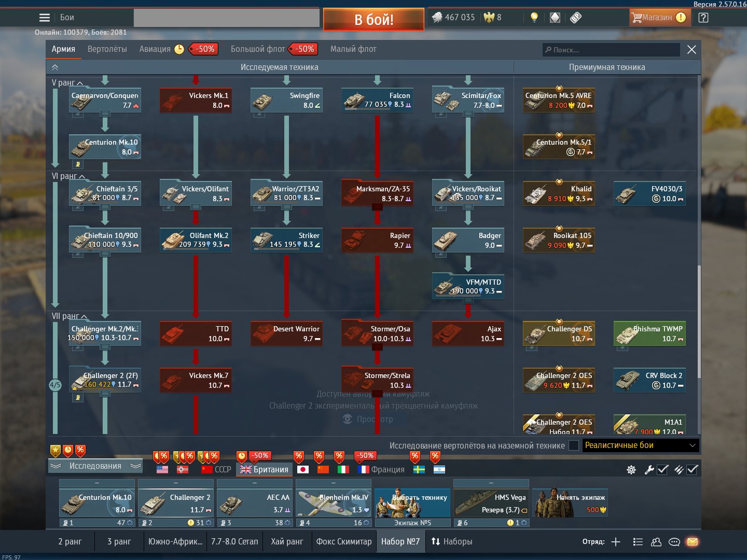
Task: Select the Israel flag nation
Action: tap(439, 469)
